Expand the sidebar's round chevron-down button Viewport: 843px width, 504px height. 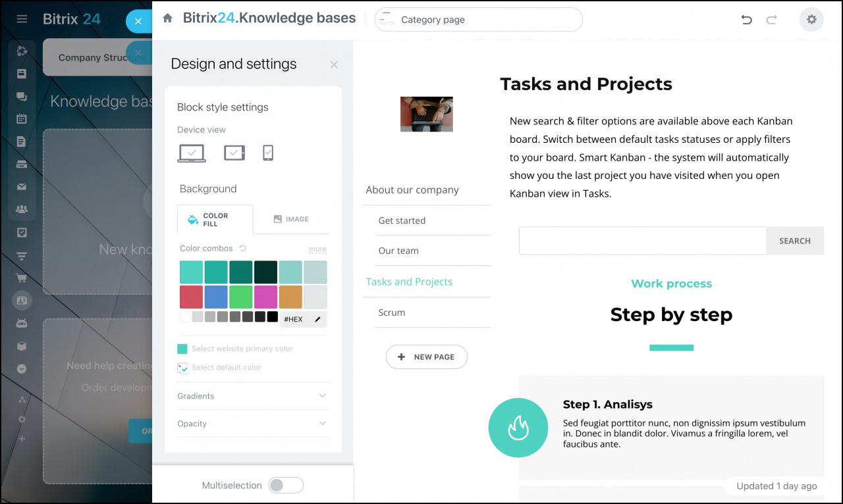click(x=22, y=369)
